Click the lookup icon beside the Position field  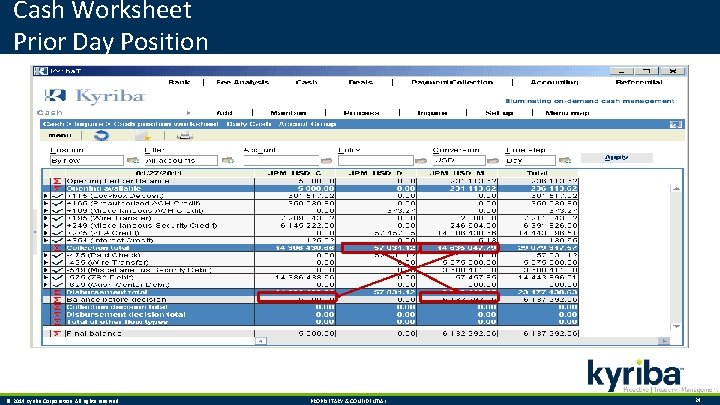[133, 160]
